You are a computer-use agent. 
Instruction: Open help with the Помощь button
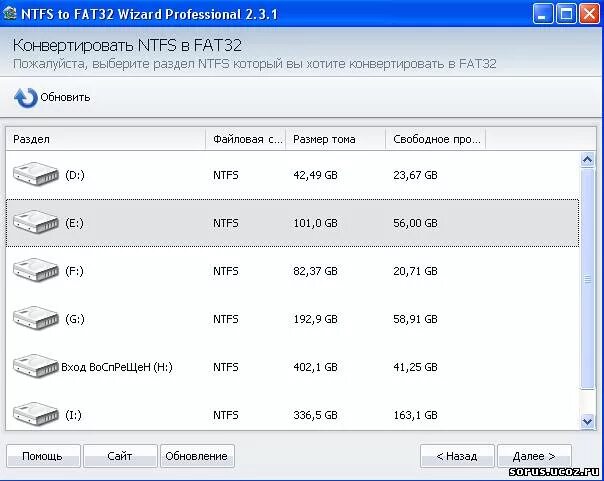(43, 456)
